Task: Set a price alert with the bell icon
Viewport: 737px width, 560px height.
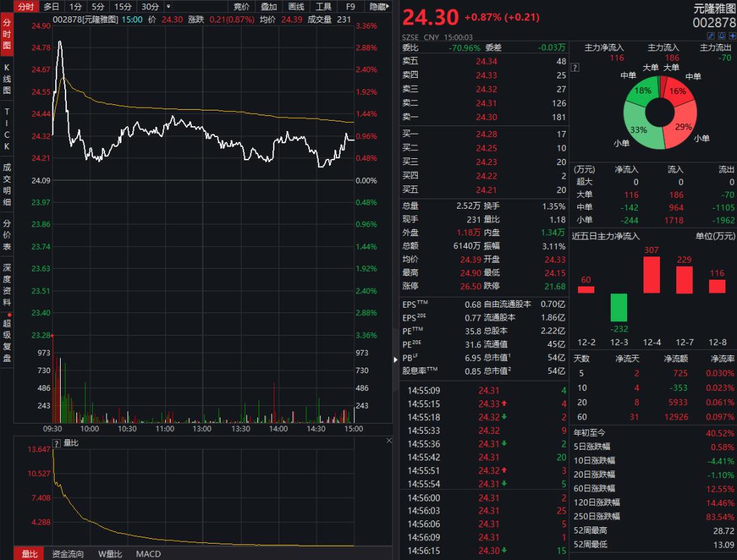Action: coord(721,35)
